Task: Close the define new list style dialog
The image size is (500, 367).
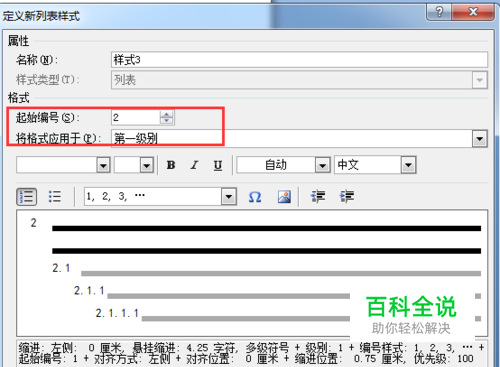Action: pyautogui.click(x=473, y=12)
